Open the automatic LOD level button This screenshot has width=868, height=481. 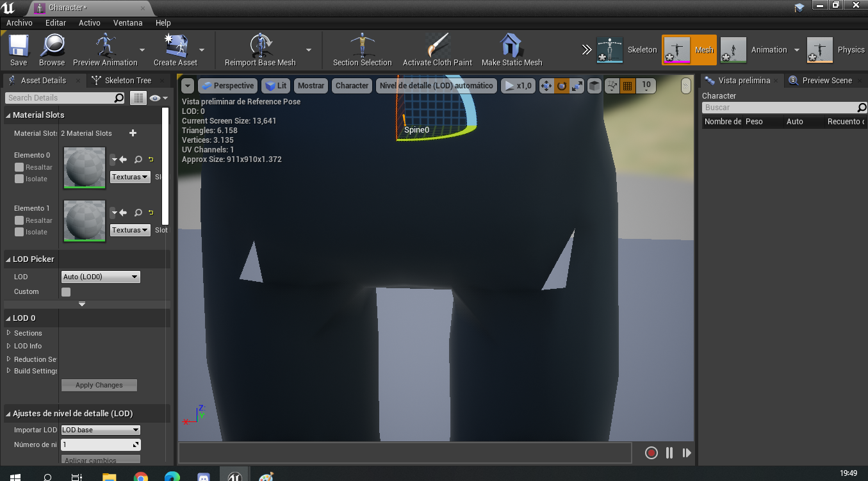437,86
